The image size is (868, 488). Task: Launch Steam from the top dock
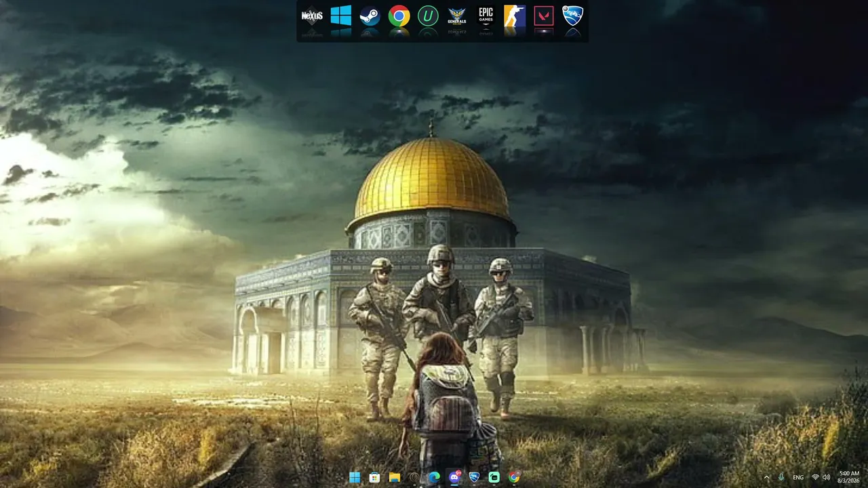click(370, 16)
